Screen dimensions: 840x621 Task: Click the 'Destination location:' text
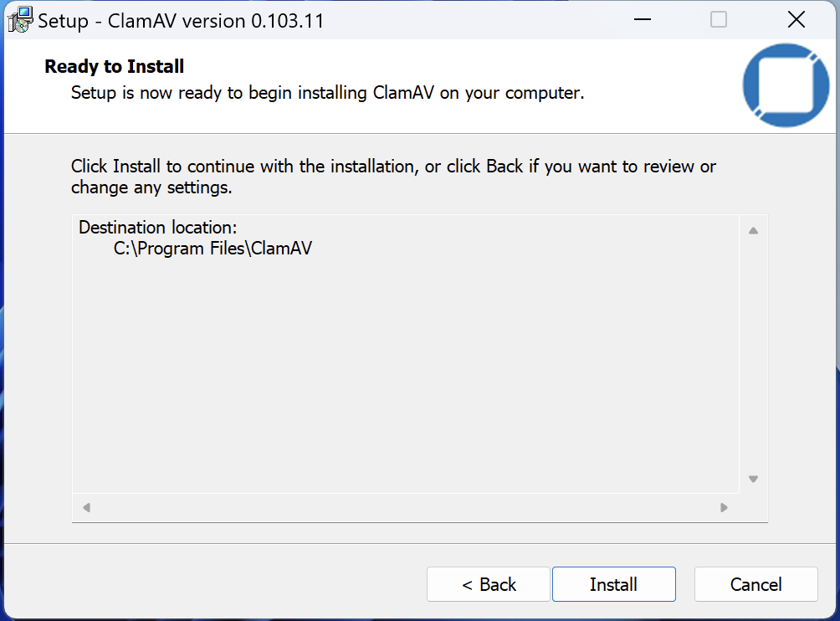tap(157, 227)
